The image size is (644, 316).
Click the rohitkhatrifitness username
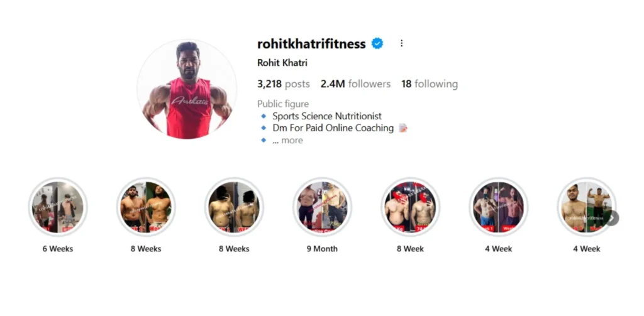(311, 43)
